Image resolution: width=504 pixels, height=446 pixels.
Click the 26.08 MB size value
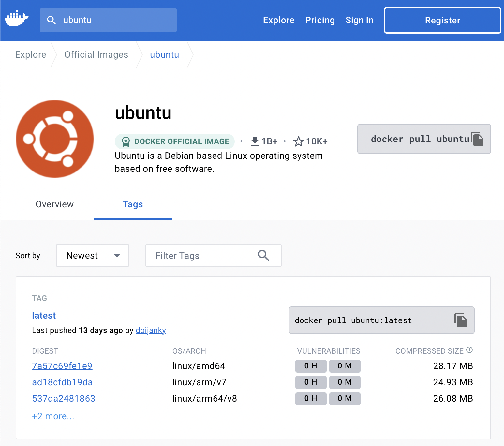pos(453,398)
